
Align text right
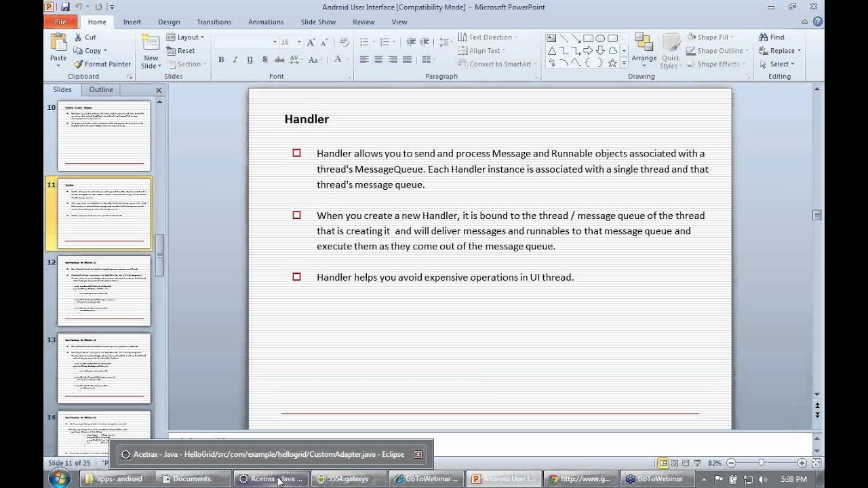393,60
